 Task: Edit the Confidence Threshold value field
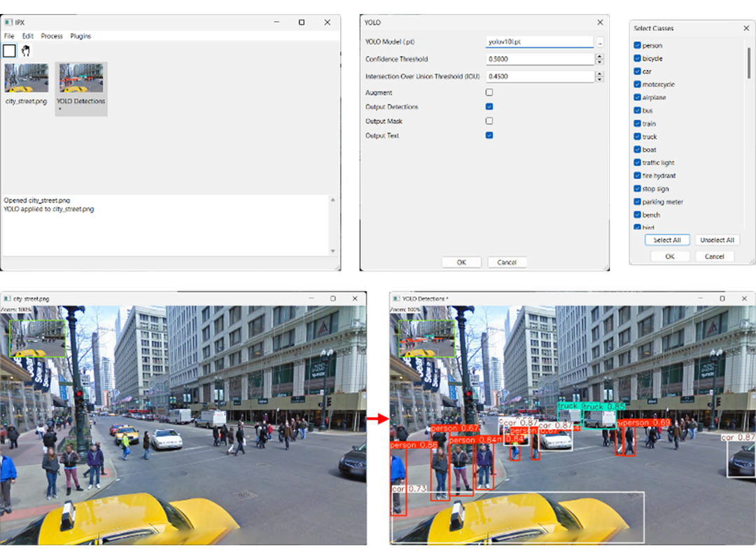click(x=539, y=59)
